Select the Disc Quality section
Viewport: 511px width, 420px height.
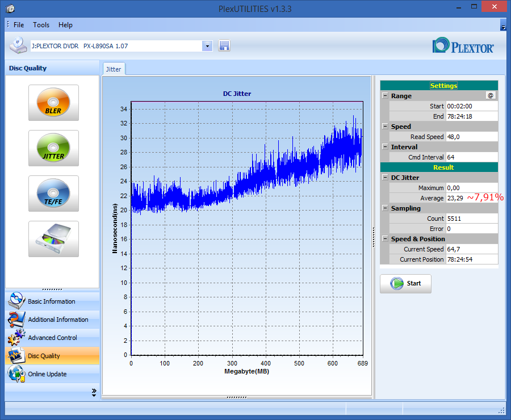tap(52, 356)
